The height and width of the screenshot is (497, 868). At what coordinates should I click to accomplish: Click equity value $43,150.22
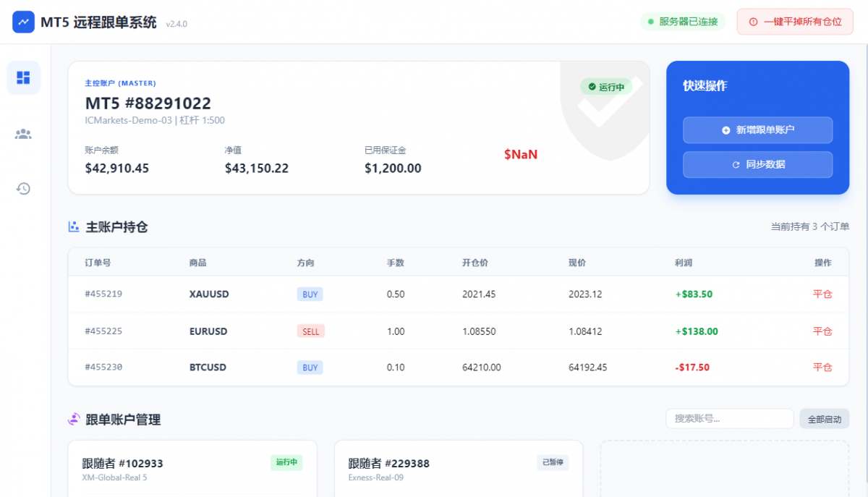tap(257, 169)
